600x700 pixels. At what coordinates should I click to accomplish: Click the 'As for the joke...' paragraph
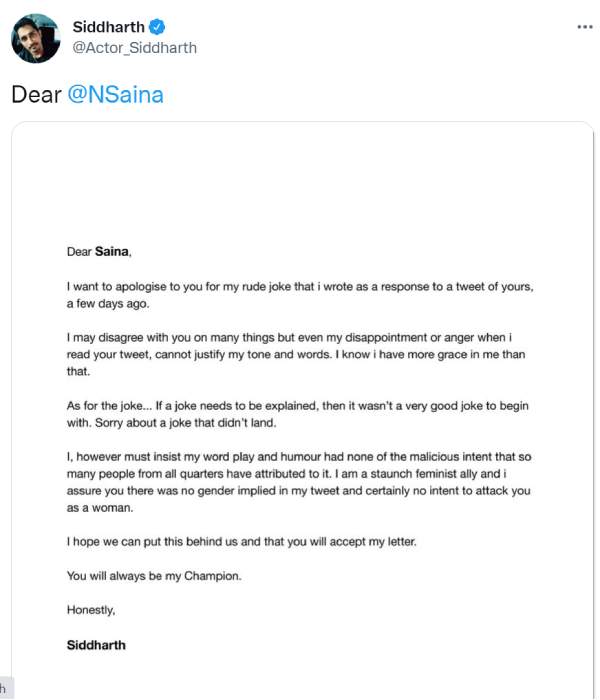point(298,415)
